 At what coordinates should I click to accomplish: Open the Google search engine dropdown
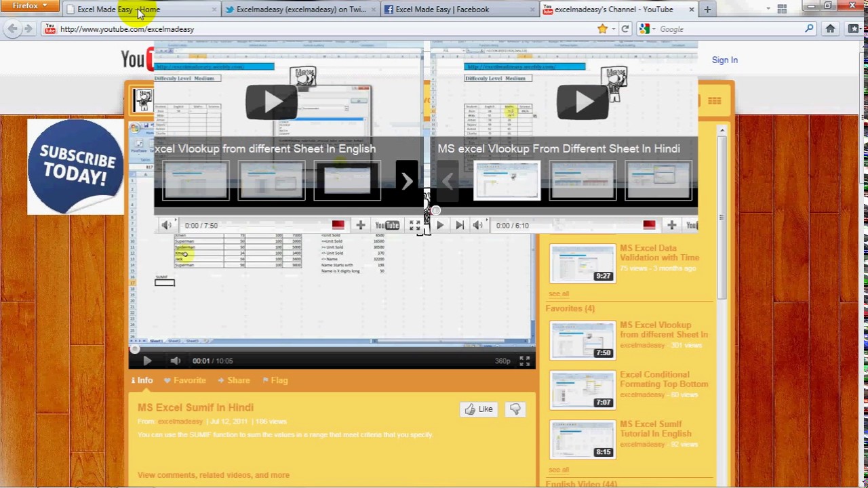648,29
